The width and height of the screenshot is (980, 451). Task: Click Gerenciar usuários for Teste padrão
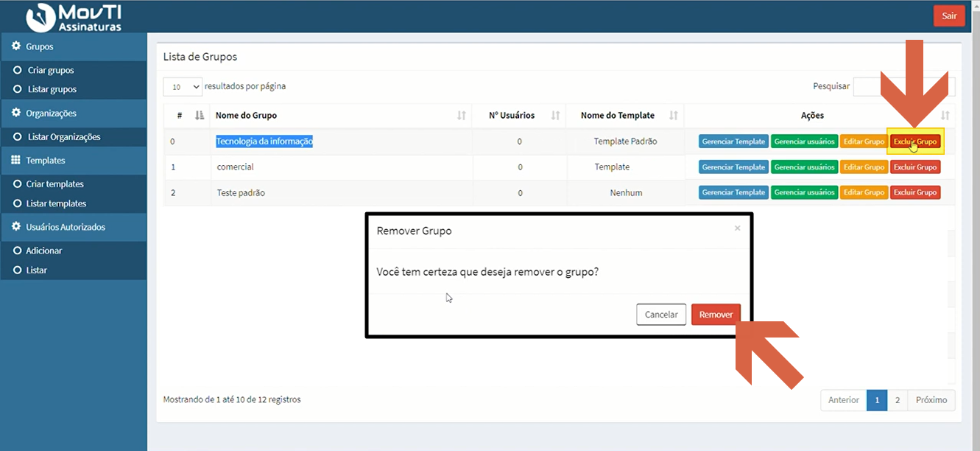point(804,192)
